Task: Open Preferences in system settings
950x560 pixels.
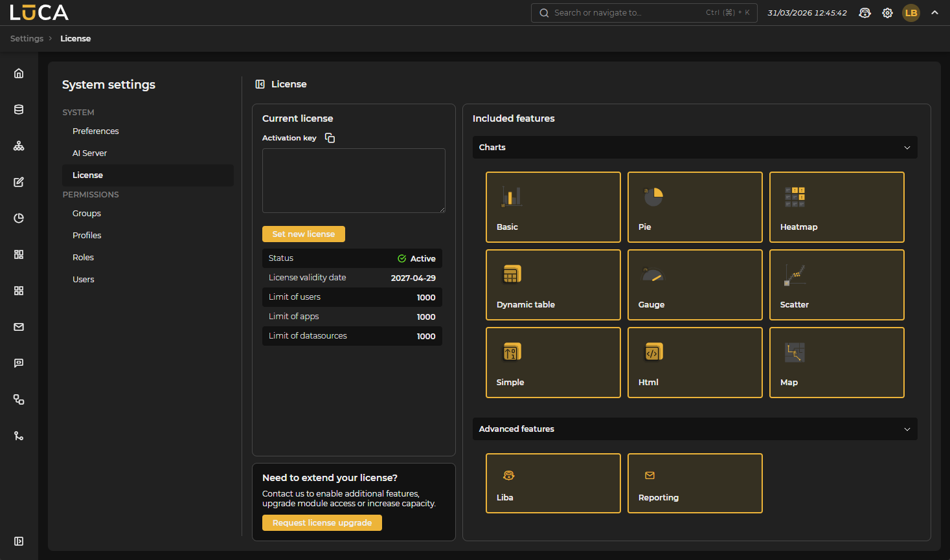Action: coord(96,131)
